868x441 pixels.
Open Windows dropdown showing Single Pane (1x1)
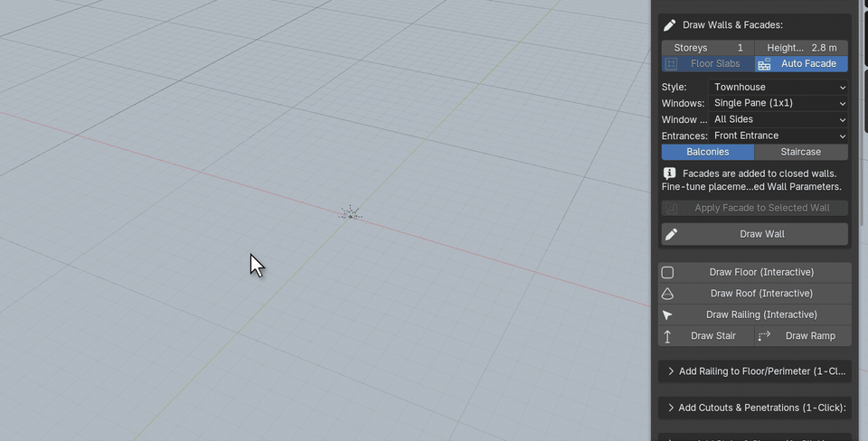778,103
